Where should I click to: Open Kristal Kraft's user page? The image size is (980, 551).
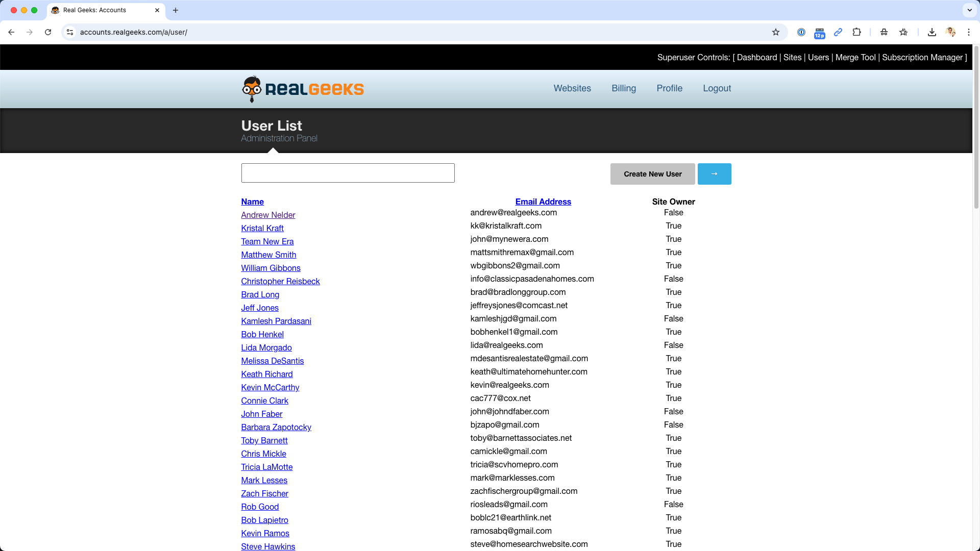click(262, 229)
